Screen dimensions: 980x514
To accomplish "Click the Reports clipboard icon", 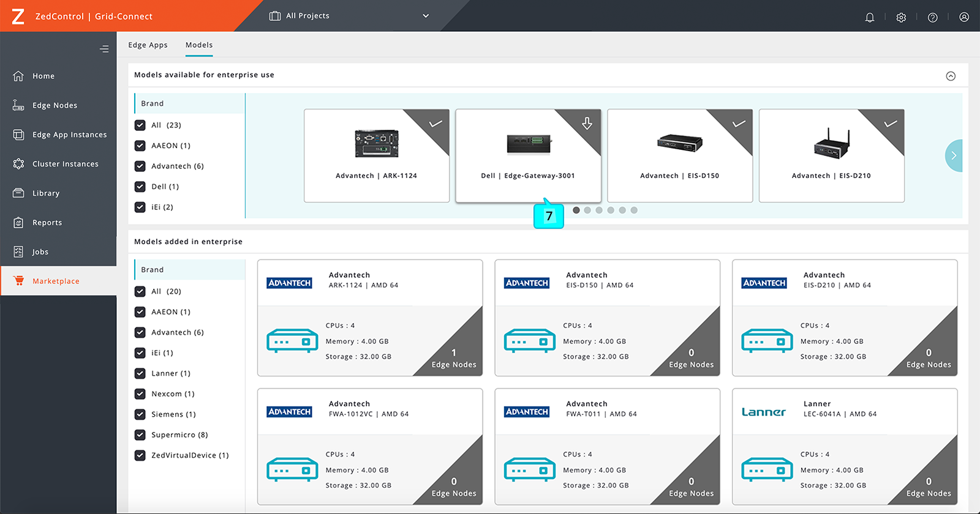I will click(18, 223).
